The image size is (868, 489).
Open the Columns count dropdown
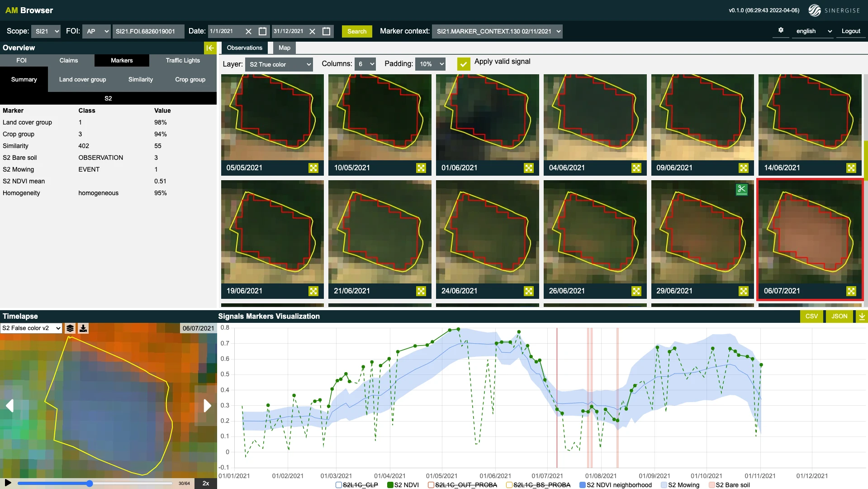coord(365,64)
